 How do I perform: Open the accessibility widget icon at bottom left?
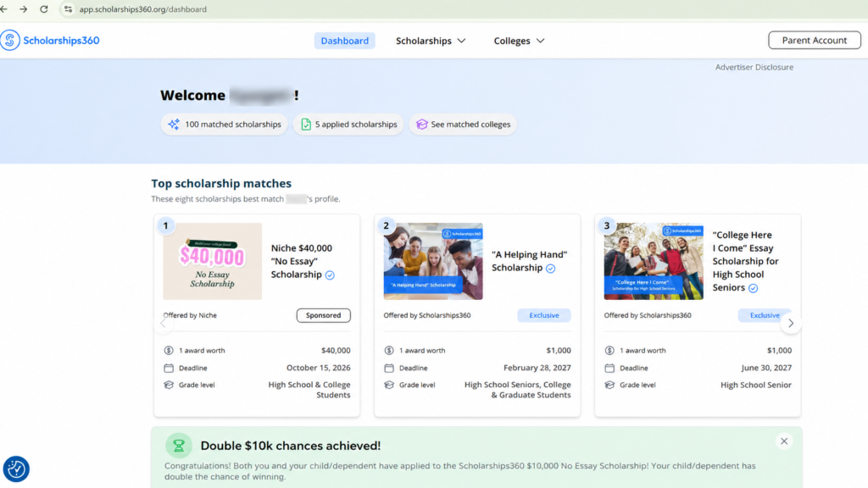[16, 469]
